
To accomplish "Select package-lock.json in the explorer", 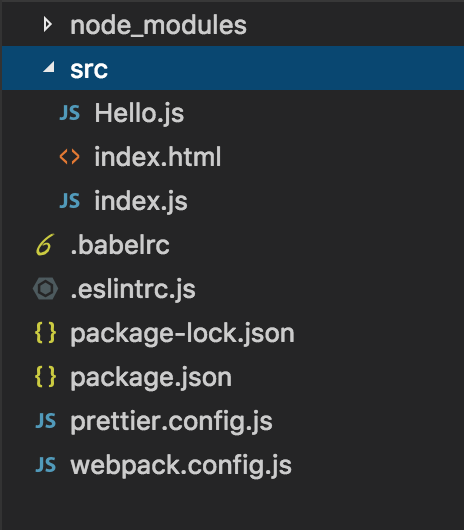I will tap(182, 334).
